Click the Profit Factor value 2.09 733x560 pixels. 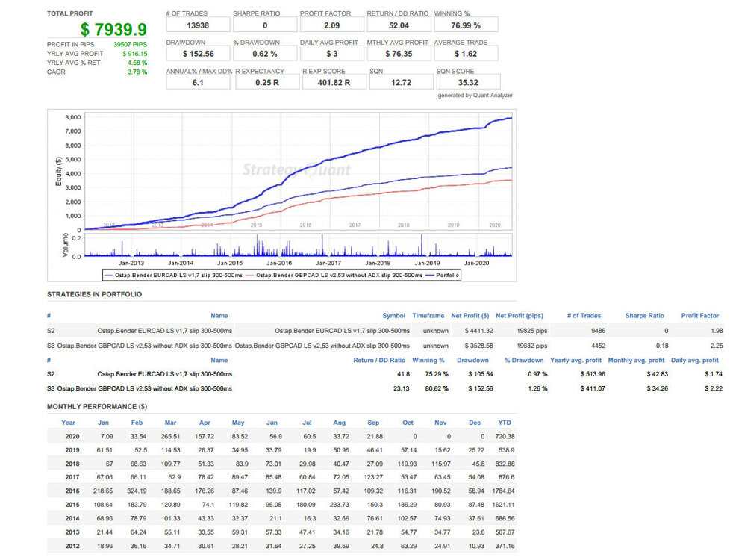click(x=332, y=25)
